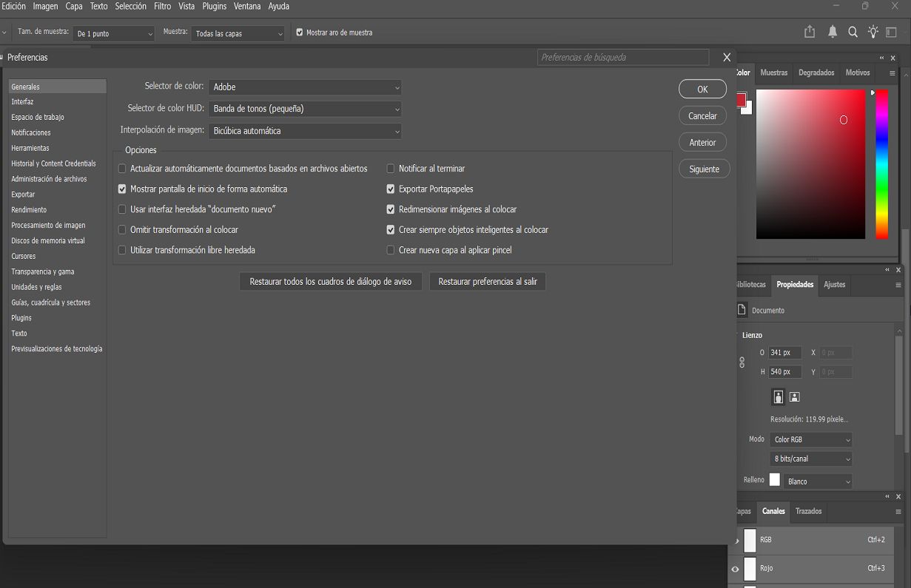Enable the Notificar al terminar checkbox

(x=391, y=169)
